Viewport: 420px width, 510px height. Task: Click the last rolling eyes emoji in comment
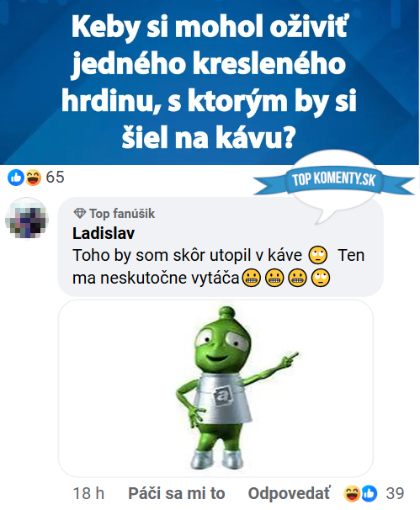tap(321, 278)
